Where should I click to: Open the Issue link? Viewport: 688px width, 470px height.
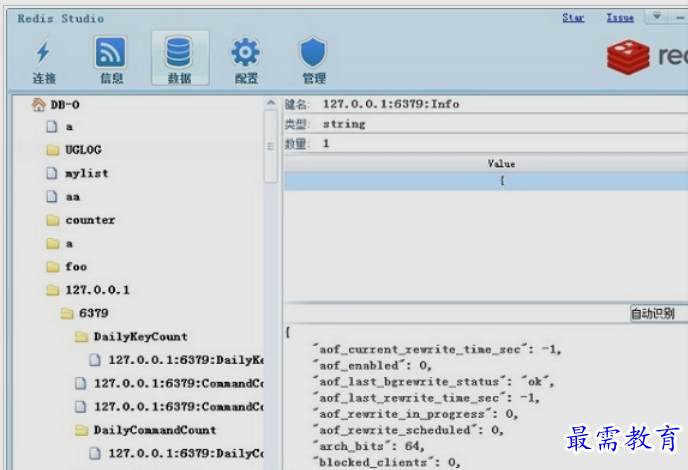tap(620, 18)
